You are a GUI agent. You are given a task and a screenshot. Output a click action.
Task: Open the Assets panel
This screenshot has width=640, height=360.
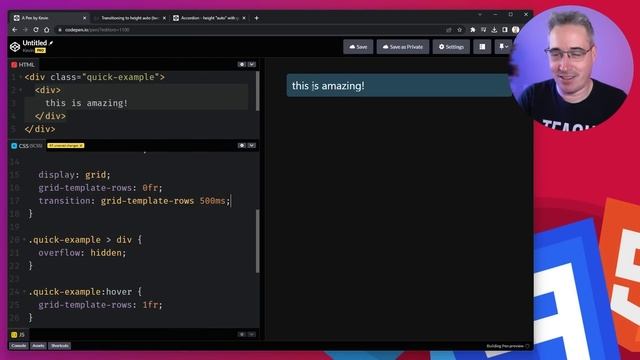point(38,346)
